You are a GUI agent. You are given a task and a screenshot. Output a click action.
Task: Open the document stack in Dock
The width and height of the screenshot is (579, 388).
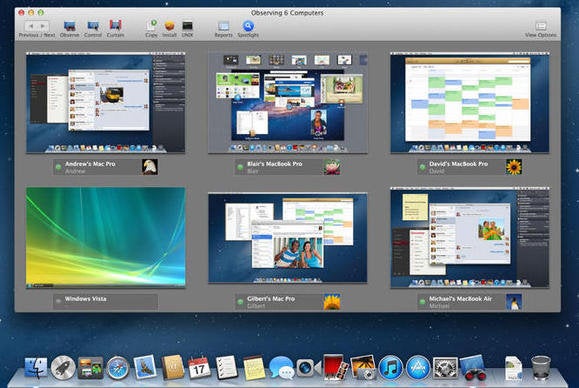(514, 368)
